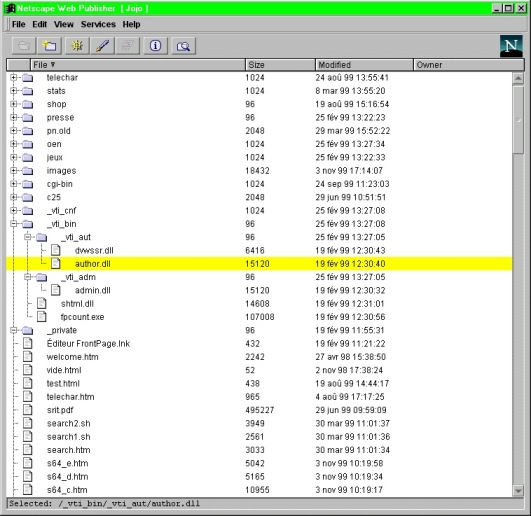Click the dvwssr.dll file icon
531x516 pixels.
56,251
